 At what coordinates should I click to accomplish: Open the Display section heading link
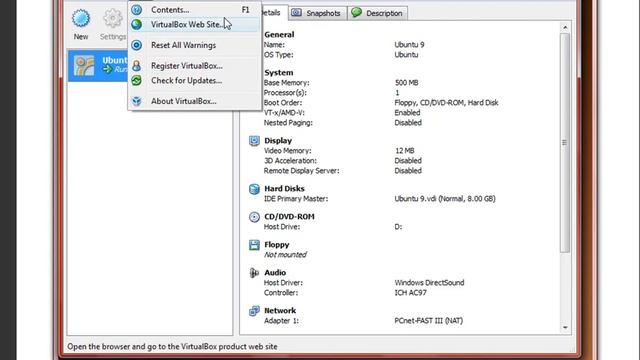[278, 140]
